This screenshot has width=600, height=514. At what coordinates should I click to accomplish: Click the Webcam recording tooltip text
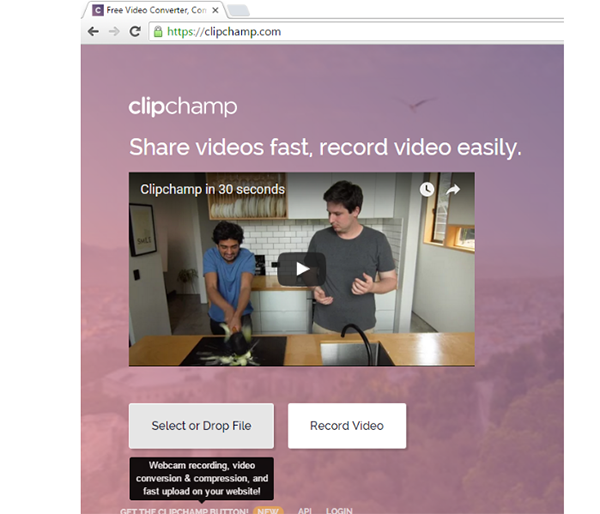point(202,478)
